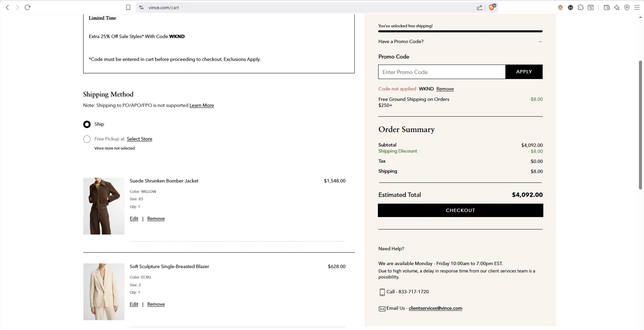644x330 pixels.
Task: Open the browser extensions menu
Action: [580, 7]
